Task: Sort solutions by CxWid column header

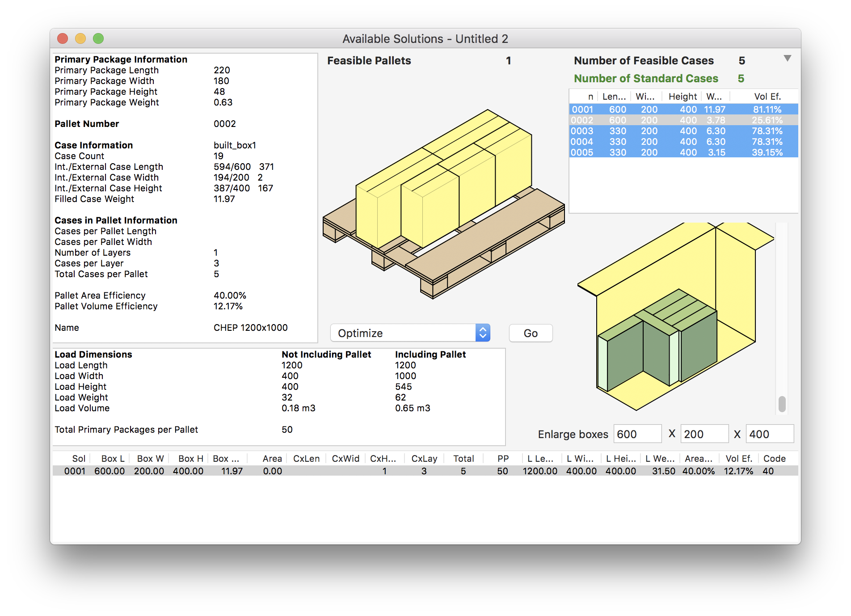Action: [345, 459]
